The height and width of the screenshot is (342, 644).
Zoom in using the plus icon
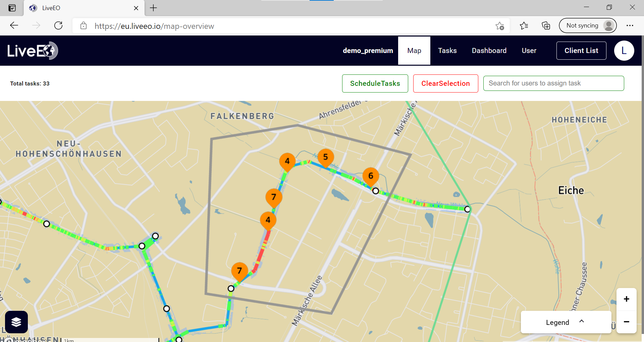click(627, 299)
